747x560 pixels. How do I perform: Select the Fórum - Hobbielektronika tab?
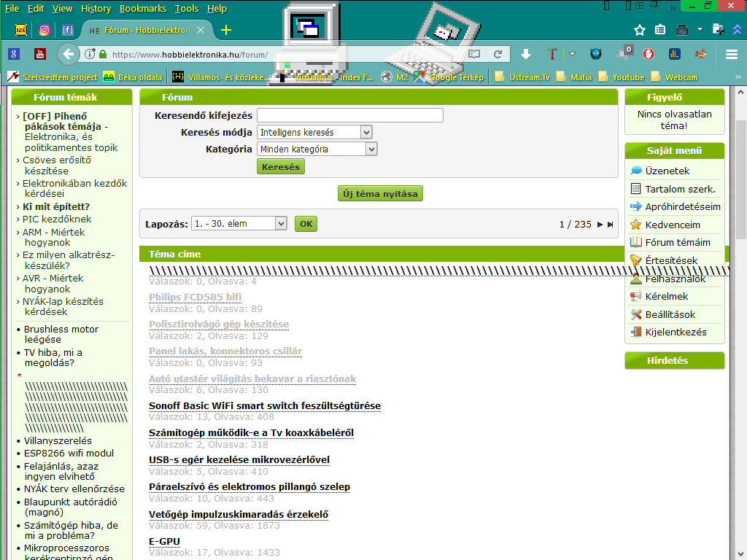coord(145,30)
